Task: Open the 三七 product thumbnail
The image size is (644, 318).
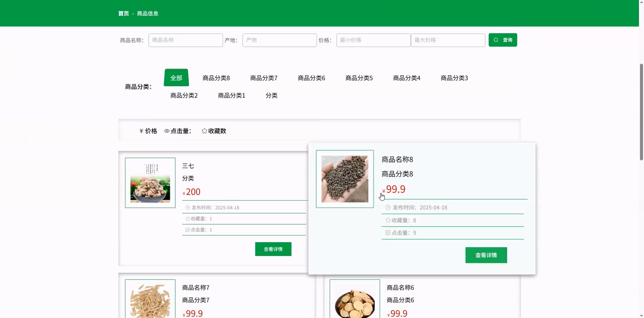Action: [150, 183]
